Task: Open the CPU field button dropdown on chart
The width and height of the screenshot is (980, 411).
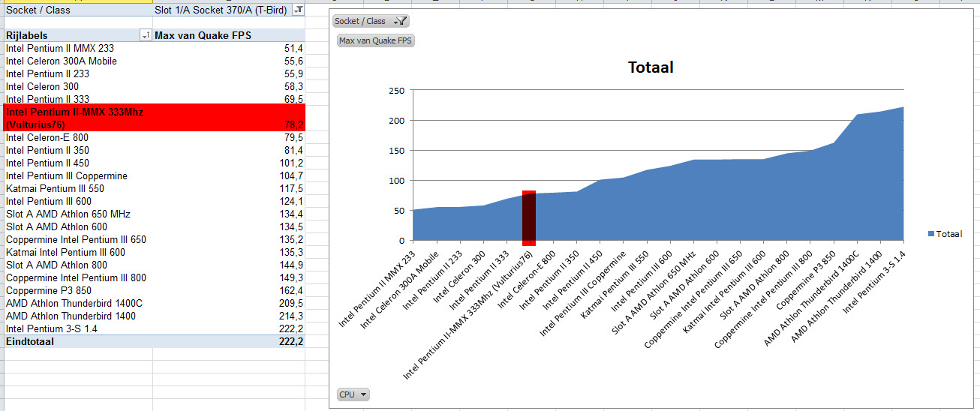Action: (353, 394)
